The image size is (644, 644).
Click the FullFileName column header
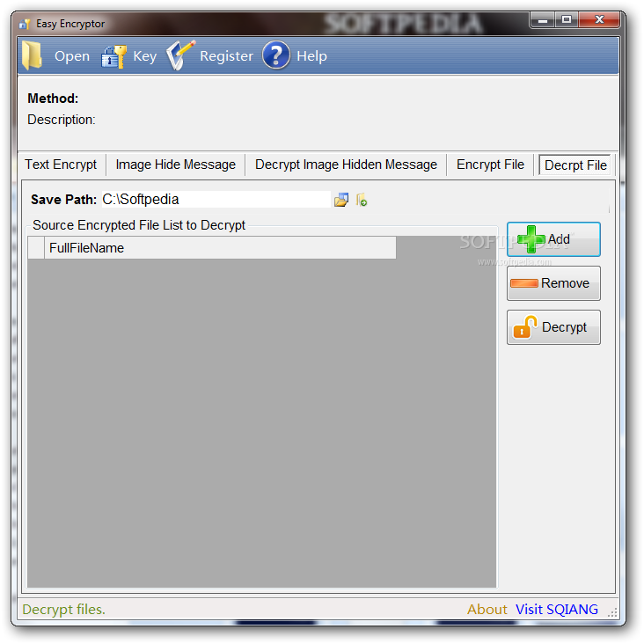coord(220,248)
